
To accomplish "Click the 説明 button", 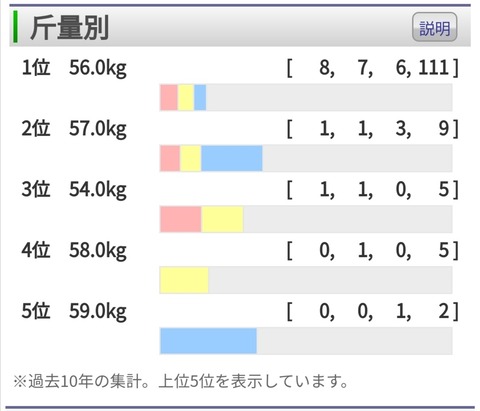I will pos(434,27).
